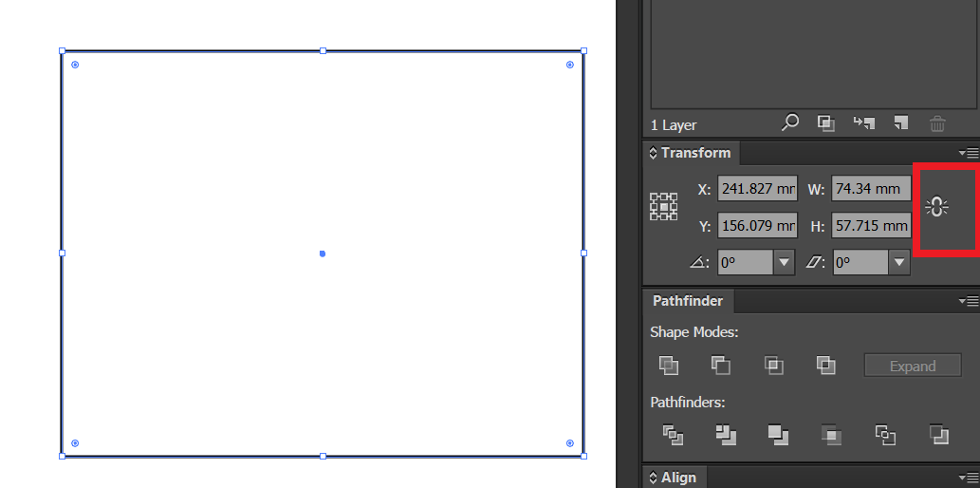The height and width of the screenshot is (488, 980).
Task: Click Make/Release Clipping Mask icon in Layers
Action: (x=826, y=123)
